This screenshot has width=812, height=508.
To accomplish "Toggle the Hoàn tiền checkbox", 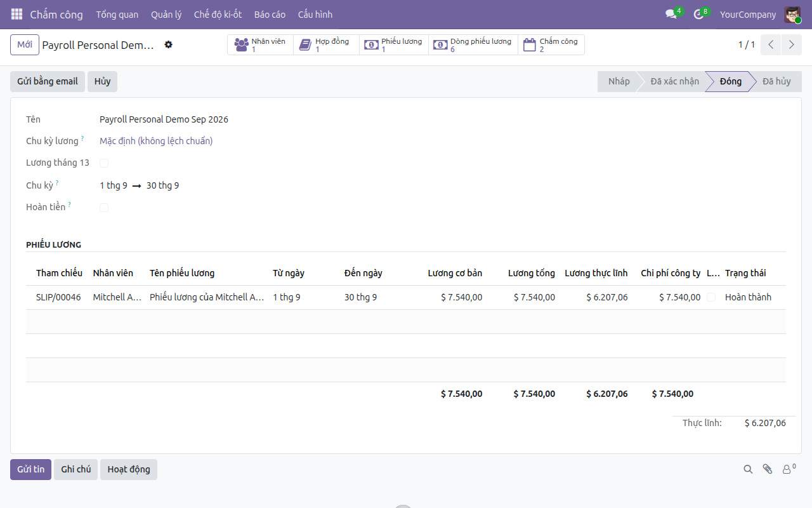I will click(x=104, y=208).
